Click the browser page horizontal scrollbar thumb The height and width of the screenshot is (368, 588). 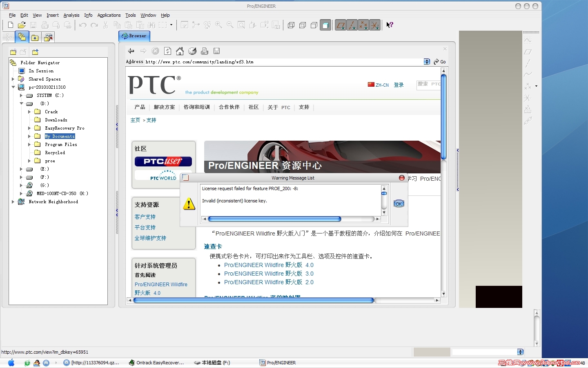pyautogui.click(x=254, y=300)
